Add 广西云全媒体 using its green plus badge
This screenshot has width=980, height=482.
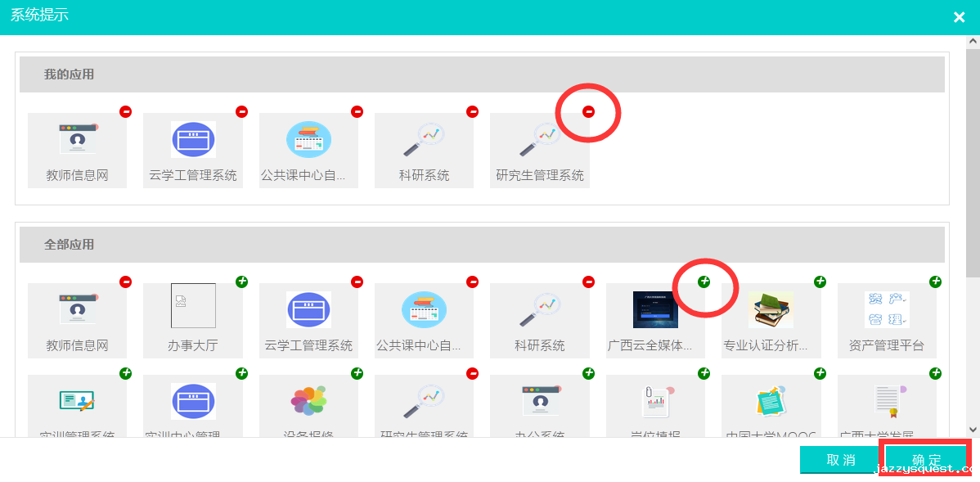704,282
